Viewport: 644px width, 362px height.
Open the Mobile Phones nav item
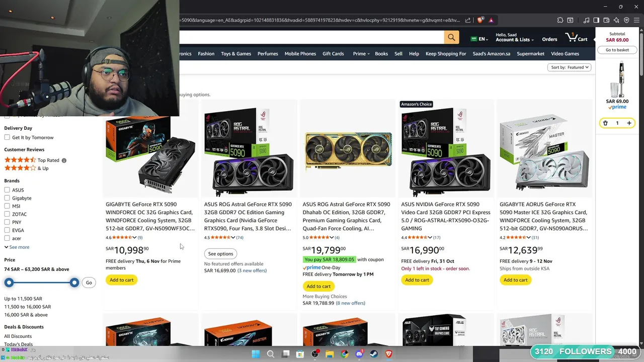(300, 54)
